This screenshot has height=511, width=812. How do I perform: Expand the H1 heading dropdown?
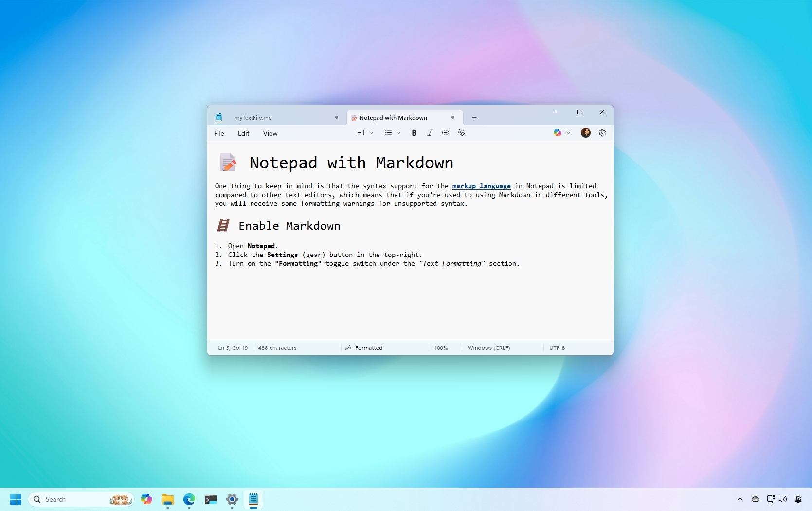365,133
